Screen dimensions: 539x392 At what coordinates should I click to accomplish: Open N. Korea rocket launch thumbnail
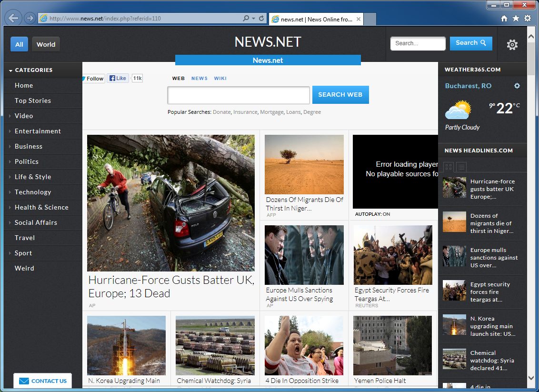click(126, 346)
